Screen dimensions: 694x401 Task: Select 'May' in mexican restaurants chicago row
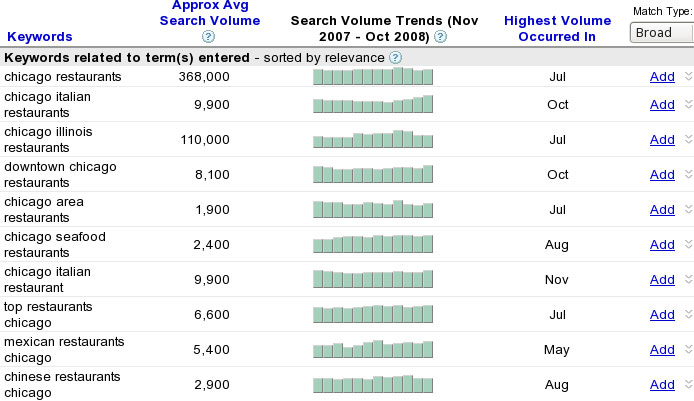(557, 350)
